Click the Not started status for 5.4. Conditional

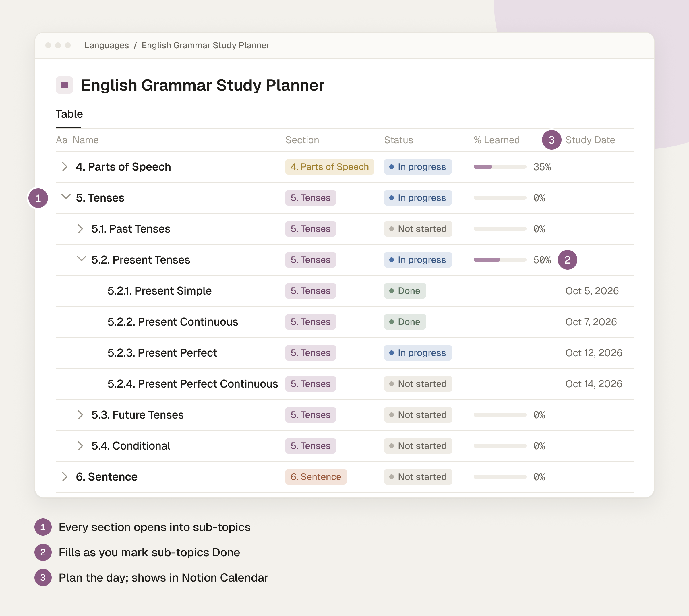418,446
